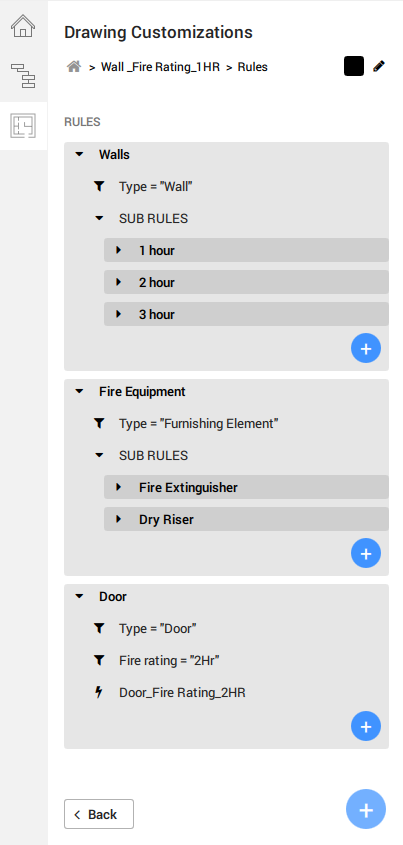This screenshot has height=845, width=403.
Task: Click the home breadcrumb icon
Action: (74, 67)
